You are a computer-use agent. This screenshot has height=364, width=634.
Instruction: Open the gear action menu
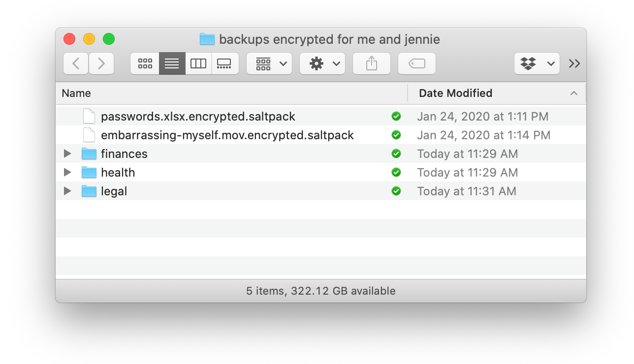322,63
